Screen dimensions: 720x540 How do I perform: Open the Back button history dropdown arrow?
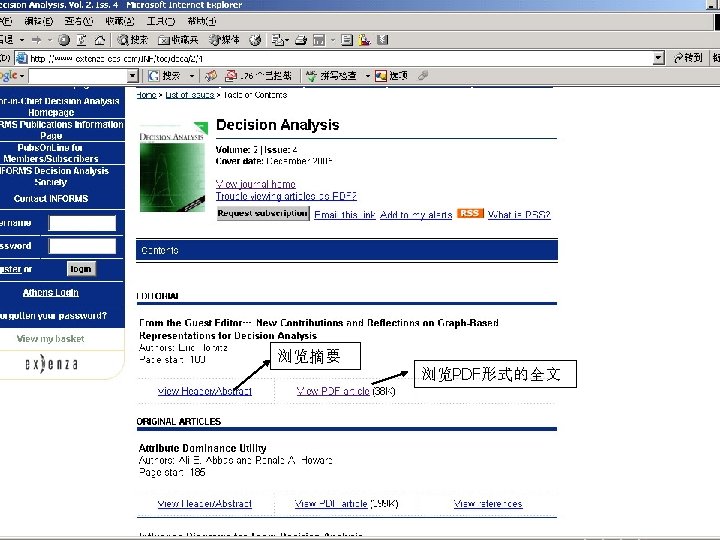pyautogui.click(x=22, y=40)
